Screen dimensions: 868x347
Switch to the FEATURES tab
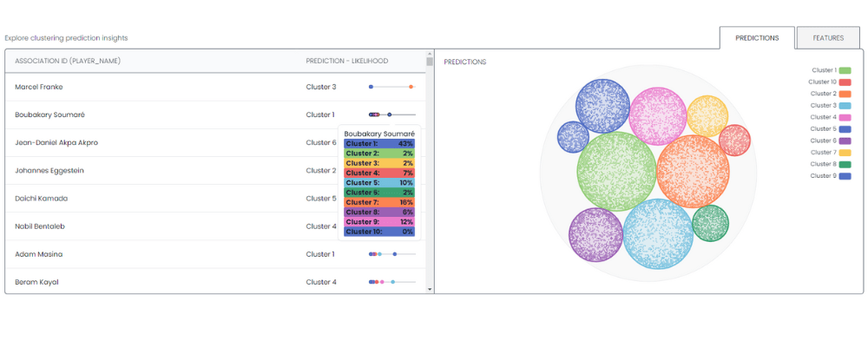(828, 38)
